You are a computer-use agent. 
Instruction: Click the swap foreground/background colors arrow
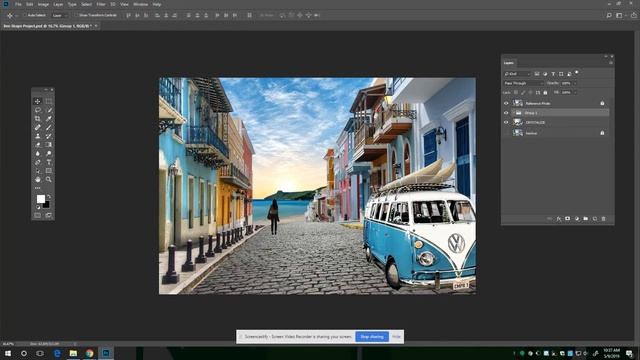coord(49,197)
